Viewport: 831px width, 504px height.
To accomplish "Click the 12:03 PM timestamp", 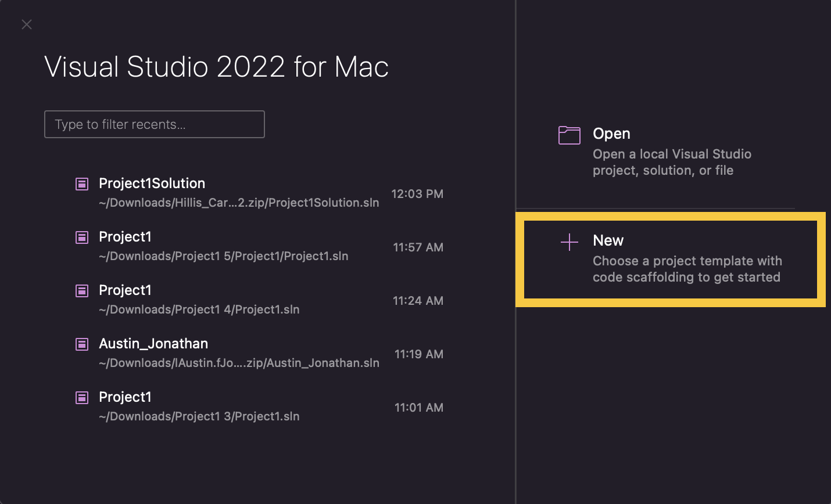I will pyautogui.click(x=417, y=194).
